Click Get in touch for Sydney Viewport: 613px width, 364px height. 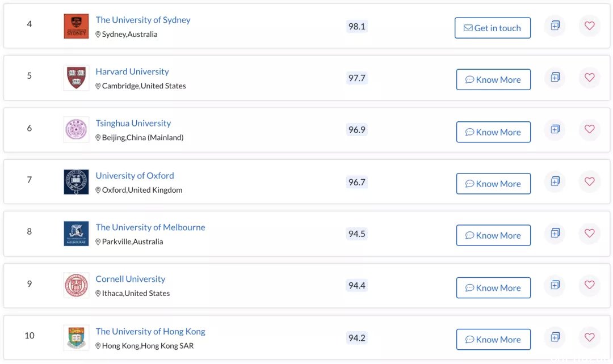click(x=493, y=28)
